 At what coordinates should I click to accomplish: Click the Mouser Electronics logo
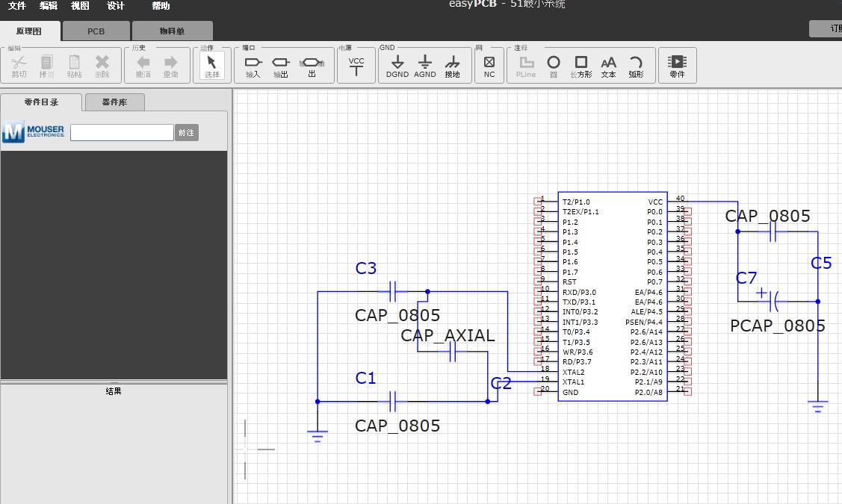pos(34,131)
